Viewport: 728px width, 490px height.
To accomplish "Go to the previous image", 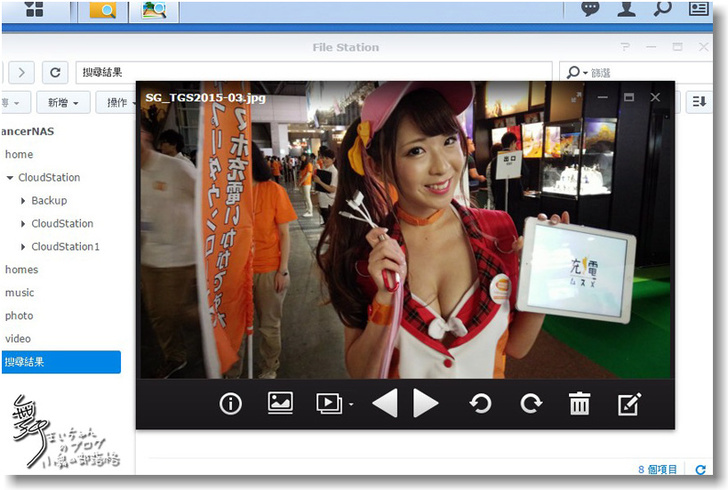I will (x=384, y=404).
